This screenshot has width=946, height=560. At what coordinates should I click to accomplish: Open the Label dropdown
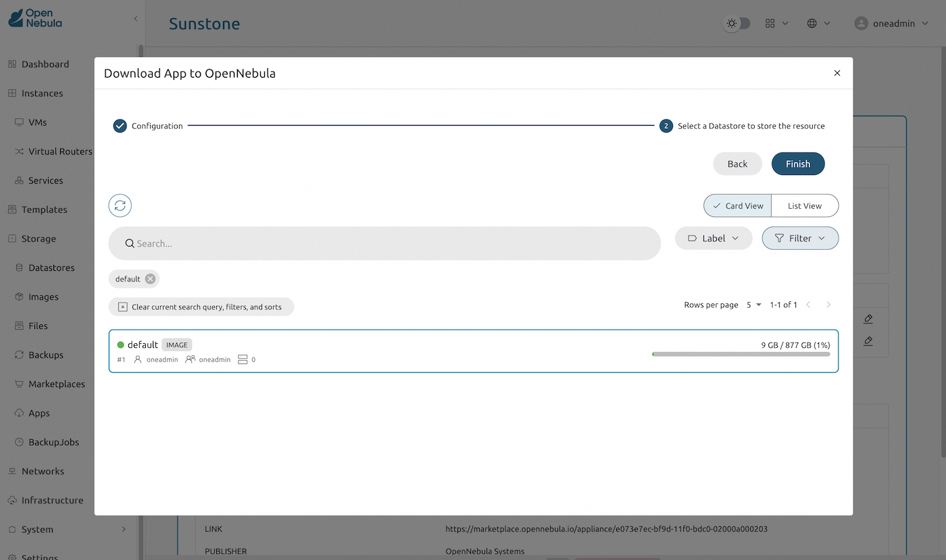point(714,238)
